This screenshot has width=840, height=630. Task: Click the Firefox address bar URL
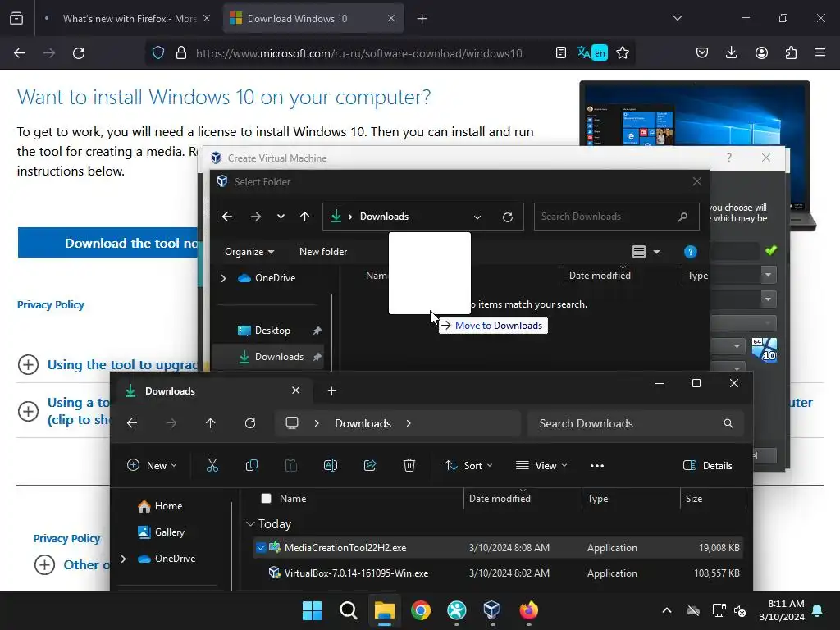359,53
